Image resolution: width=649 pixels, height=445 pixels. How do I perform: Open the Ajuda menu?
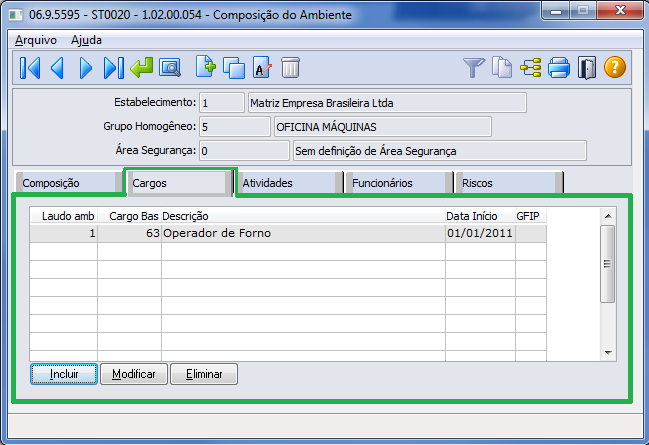[86, 40]
